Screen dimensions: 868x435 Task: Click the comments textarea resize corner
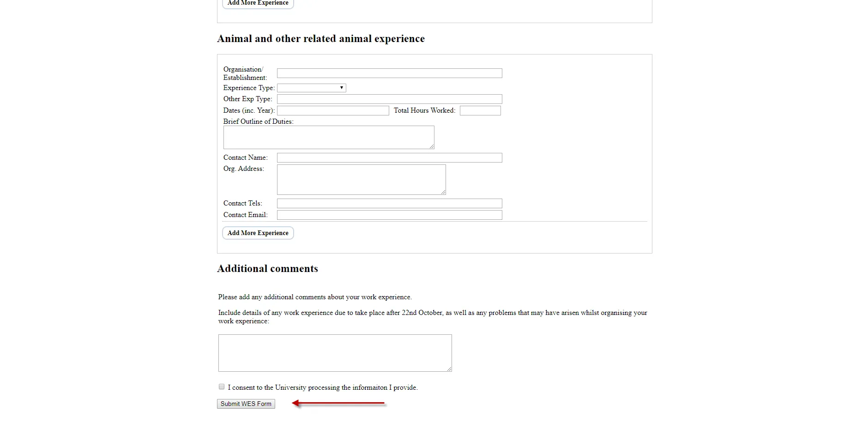click(449, 368)
